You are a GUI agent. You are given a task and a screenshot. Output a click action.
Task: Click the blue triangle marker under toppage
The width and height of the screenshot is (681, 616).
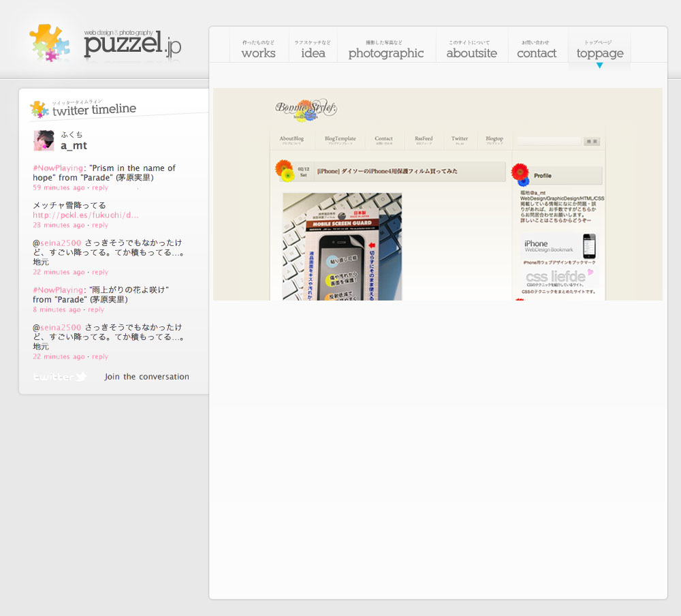pos(599,65)
